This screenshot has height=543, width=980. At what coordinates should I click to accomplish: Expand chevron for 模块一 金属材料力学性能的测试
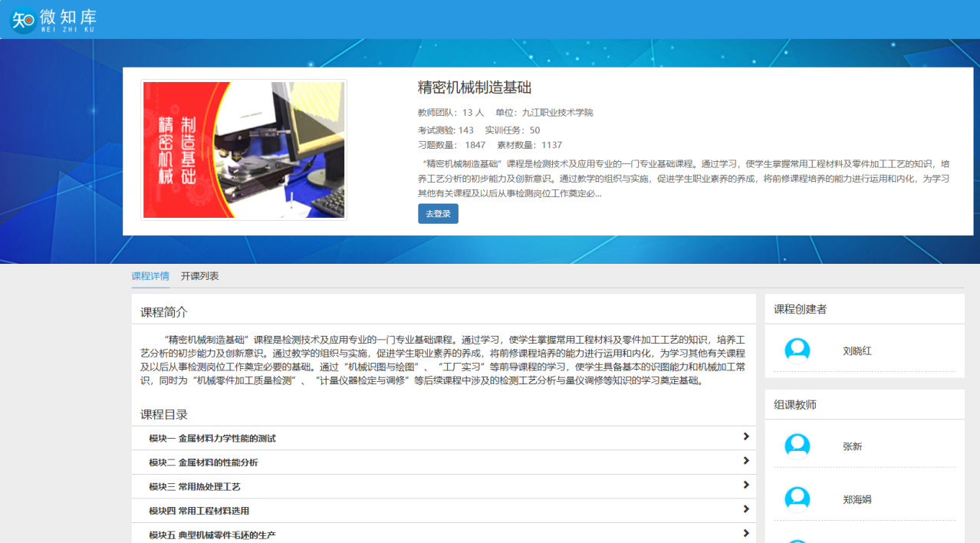(x=745, y=437)
